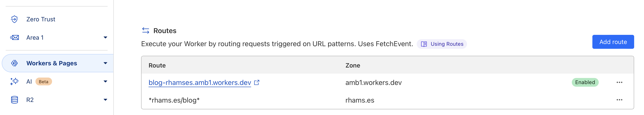The image size is (644, 115).
Task: Click the Add route button
Action: [x=613, y=42]
